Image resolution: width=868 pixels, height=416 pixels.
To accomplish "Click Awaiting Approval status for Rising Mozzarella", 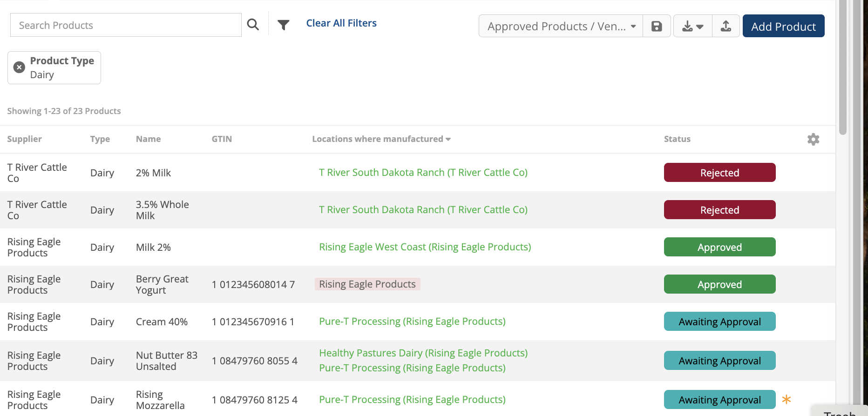I will click(719, 400).
